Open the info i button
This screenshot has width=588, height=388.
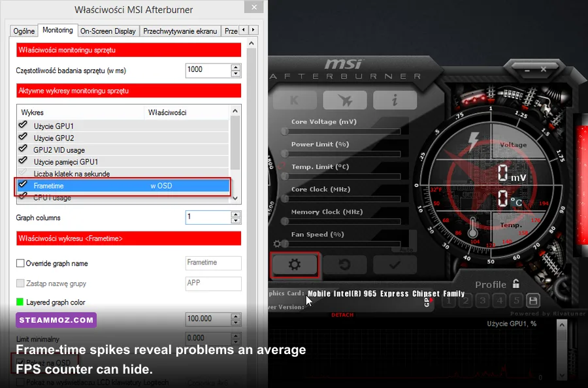395,100
